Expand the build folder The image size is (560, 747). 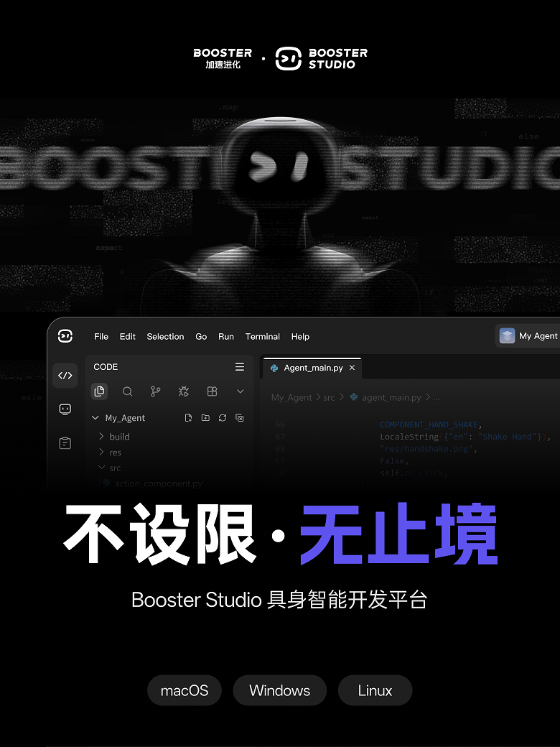pos(101,437)
